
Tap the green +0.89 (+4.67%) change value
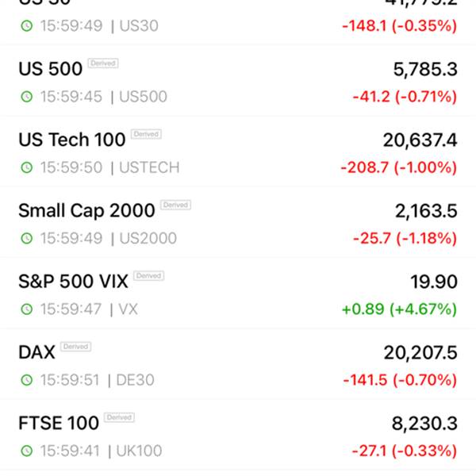click(399, 309)
